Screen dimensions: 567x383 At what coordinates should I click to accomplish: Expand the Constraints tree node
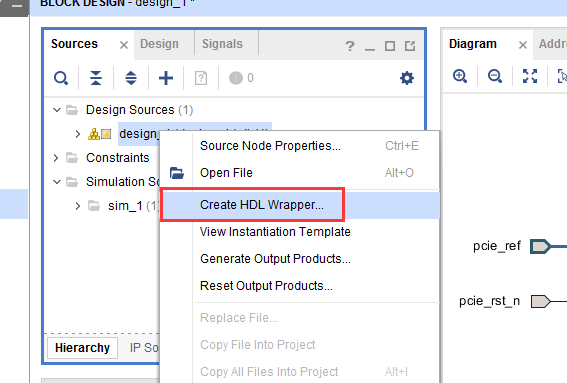[x=56, y=158]
